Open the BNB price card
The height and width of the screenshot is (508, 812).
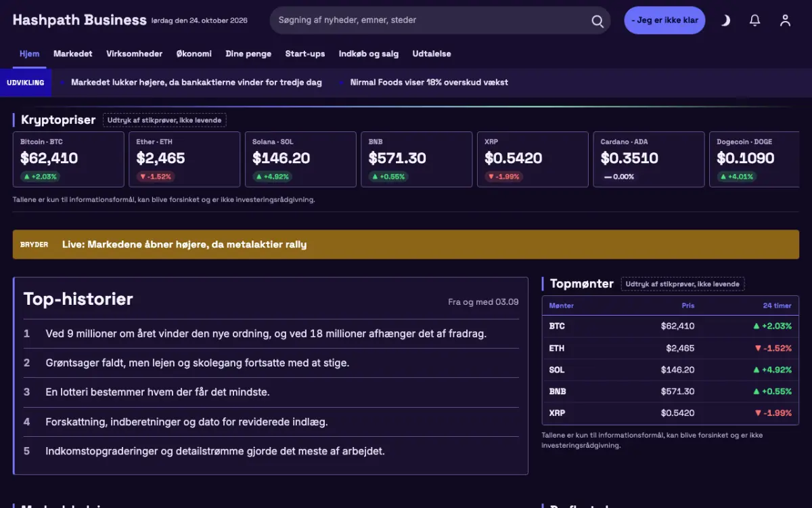417,159
